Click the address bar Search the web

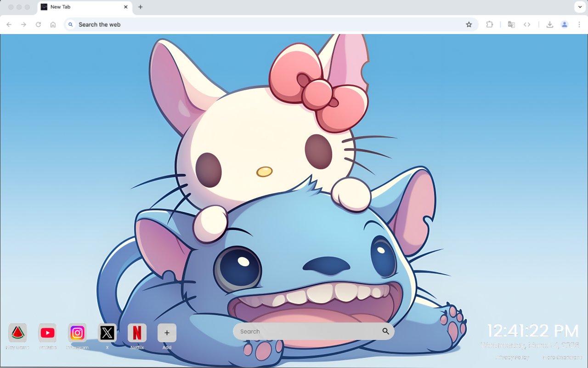(x=271, y=24)
